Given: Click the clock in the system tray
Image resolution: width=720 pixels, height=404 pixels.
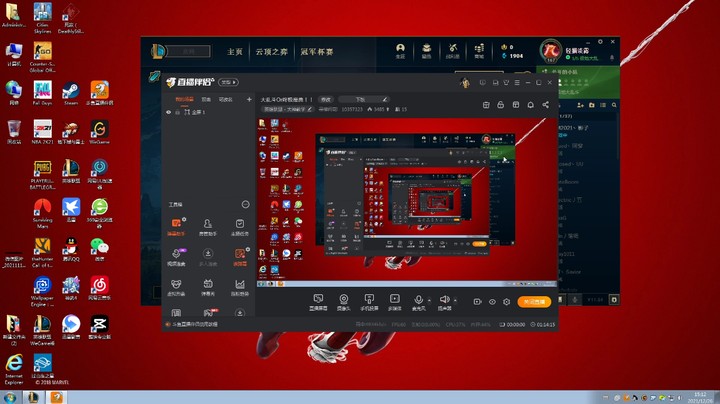Looking at the screenshot, I should point(700,398).
